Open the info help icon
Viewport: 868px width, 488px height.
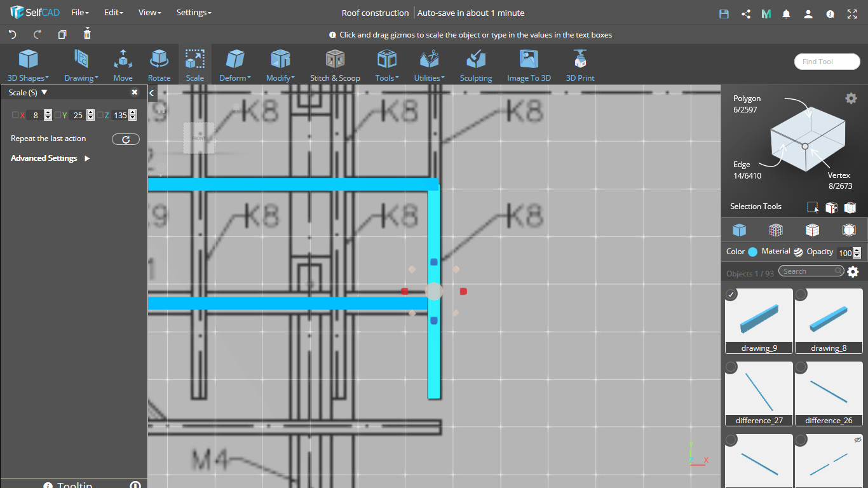(830, 13)
